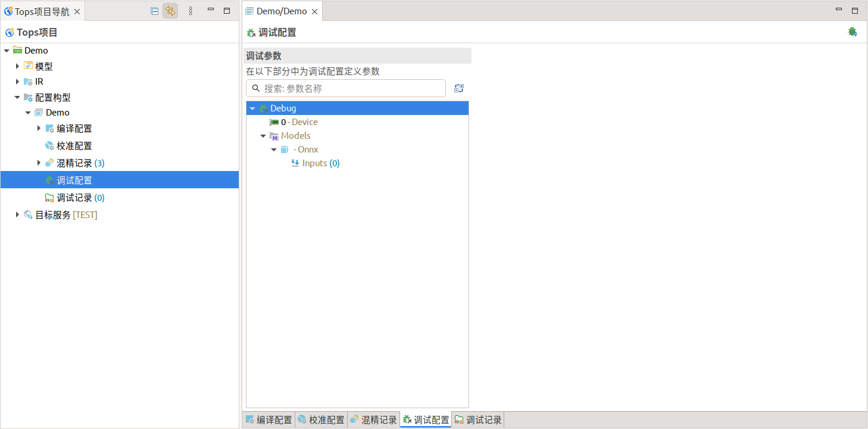Toggle the Link with Editor button

(x=170, y=11)
